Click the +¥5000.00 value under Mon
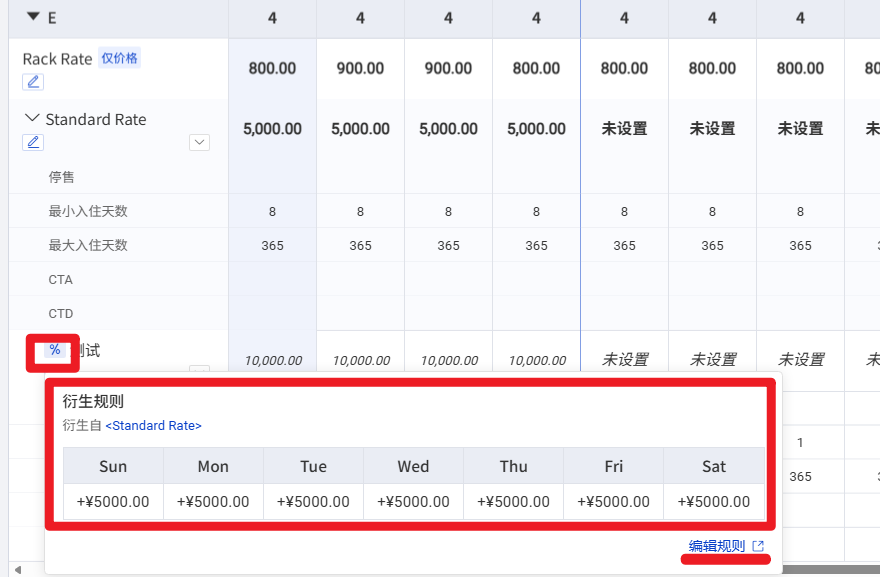This screenshot has width=880, height=577. (213, 501)
